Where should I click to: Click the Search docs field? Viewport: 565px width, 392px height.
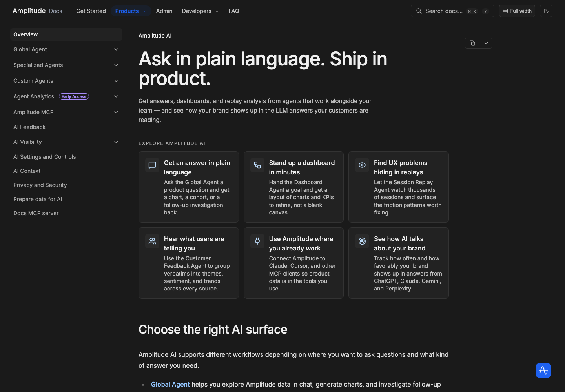click(x=452, y=11)
